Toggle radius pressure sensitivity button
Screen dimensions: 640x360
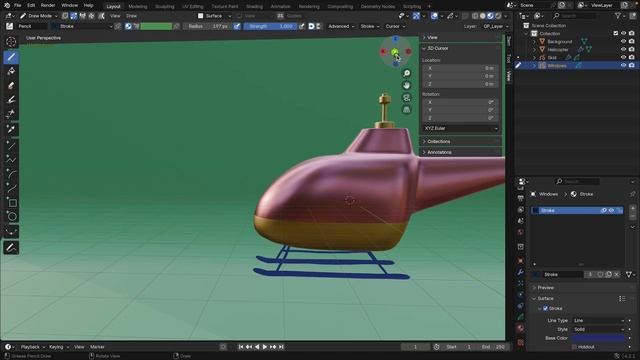pos(237,26)
